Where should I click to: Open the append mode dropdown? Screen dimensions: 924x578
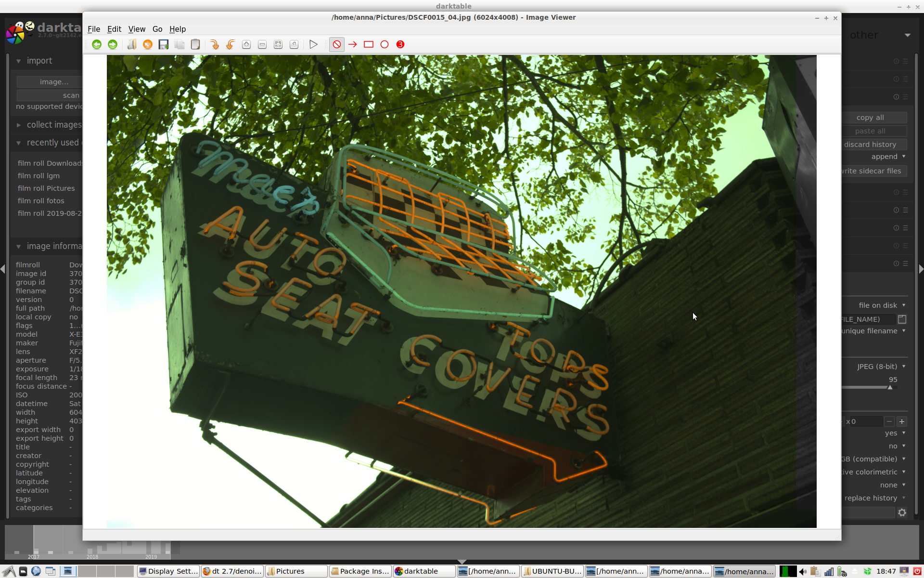[888, 157]
